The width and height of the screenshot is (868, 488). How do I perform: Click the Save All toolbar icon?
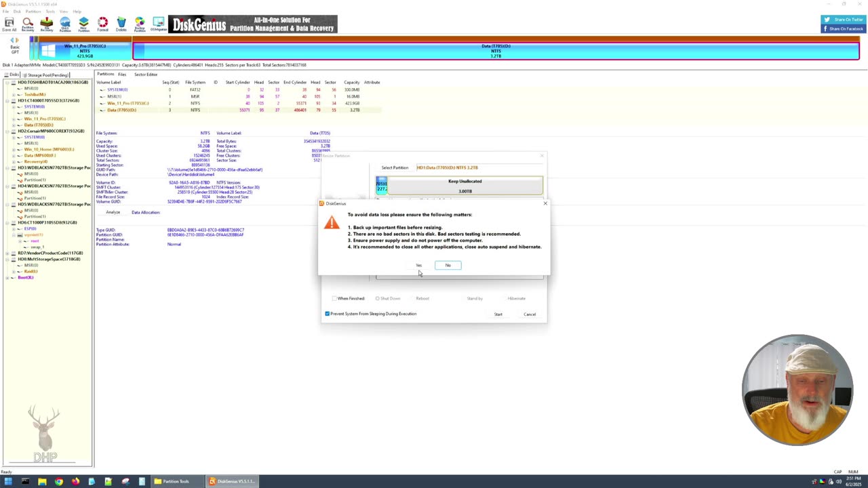coord(9,24)
